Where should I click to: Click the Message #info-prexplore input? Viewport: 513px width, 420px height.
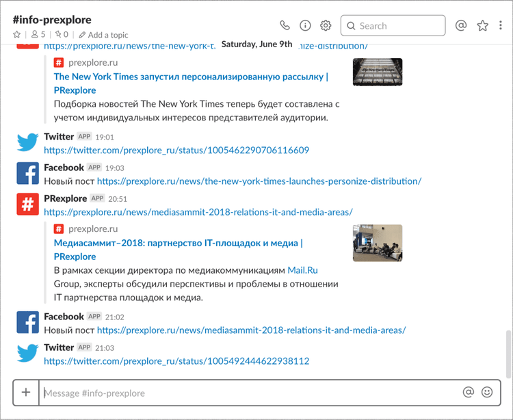tap(250, 393)
